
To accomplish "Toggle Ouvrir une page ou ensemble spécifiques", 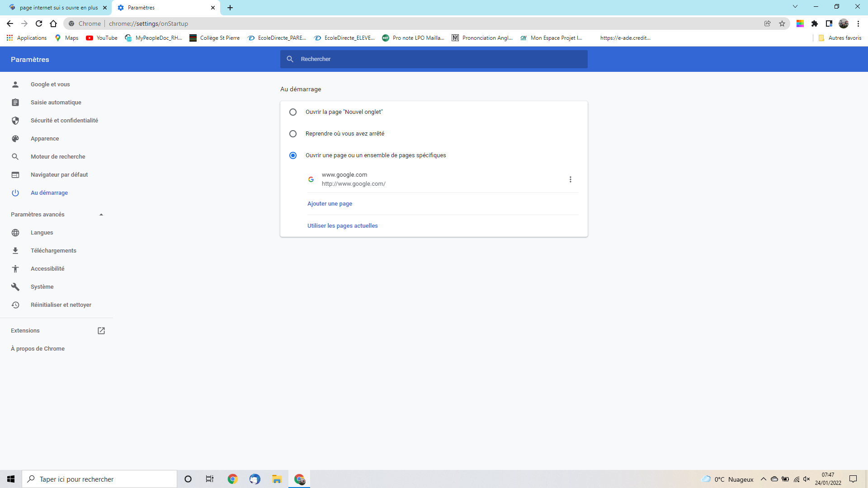I will [292, 155].
